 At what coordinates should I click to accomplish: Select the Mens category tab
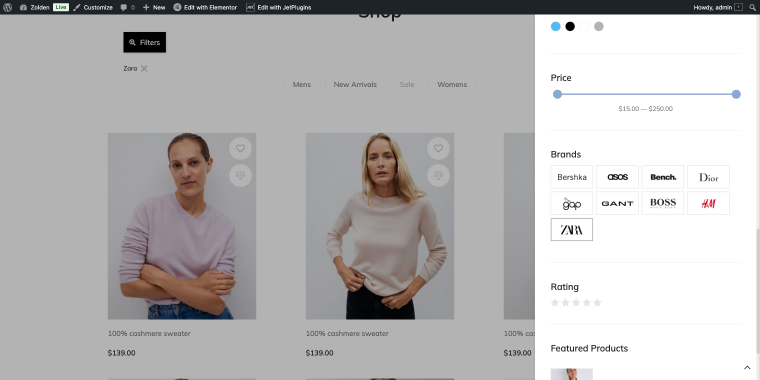point(301,84)
